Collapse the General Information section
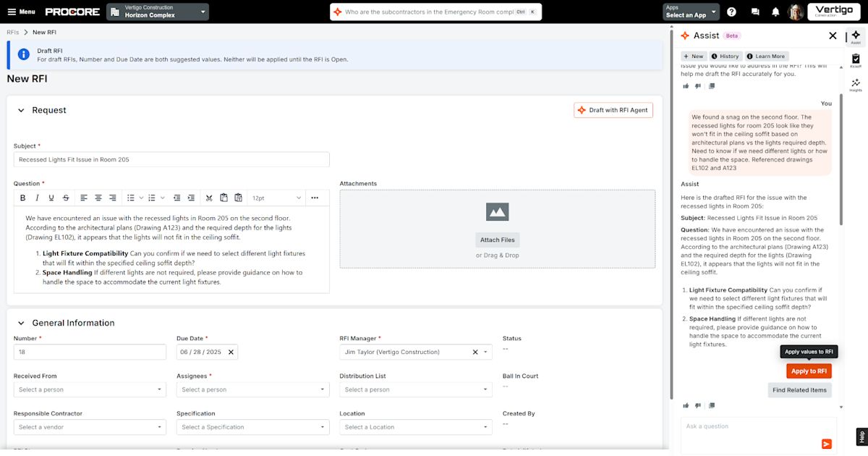Viewport: 868px width, 456px height. click(x=22, y=323)
